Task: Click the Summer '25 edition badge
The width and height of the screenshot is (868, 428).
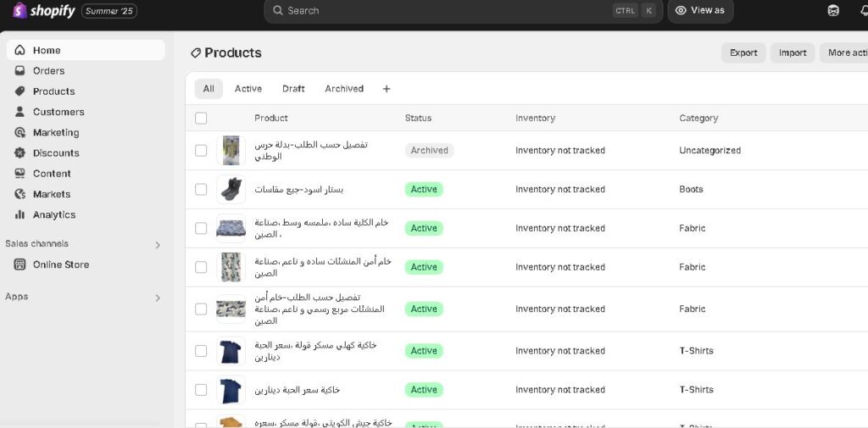Action: click(109, 11)
